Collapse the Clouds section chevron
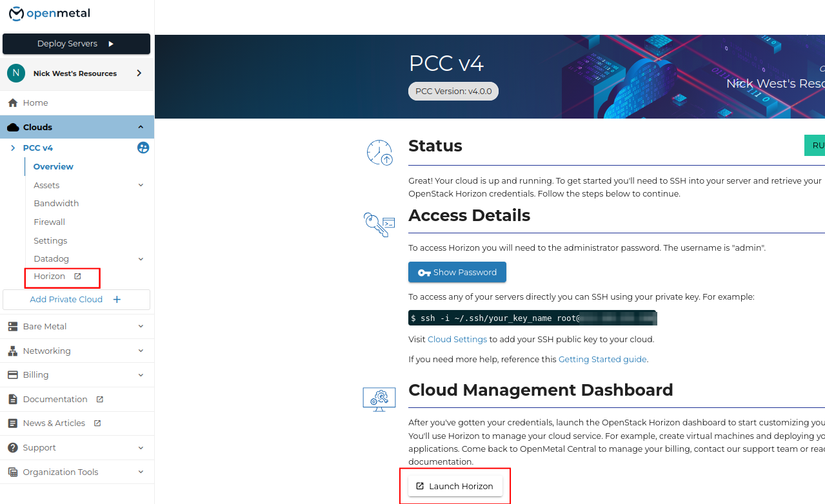The width and height of the screenshot is (825, 504). [x=141, y=127]
